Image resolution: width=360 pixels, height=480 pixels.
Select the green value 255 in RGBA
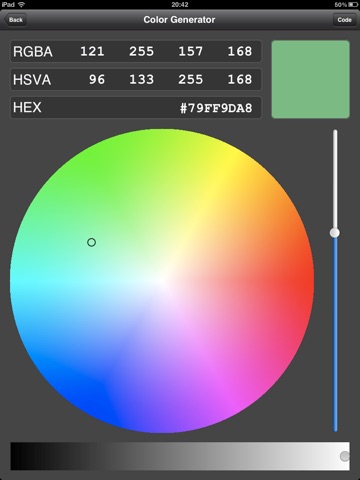[141, 52]
